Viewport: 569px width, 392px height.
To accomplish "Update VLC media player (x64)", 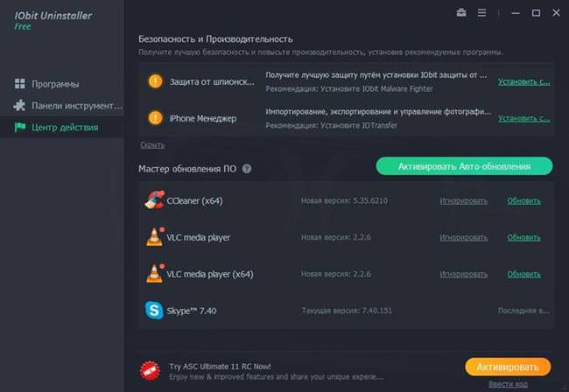I will tap(523, 274).
